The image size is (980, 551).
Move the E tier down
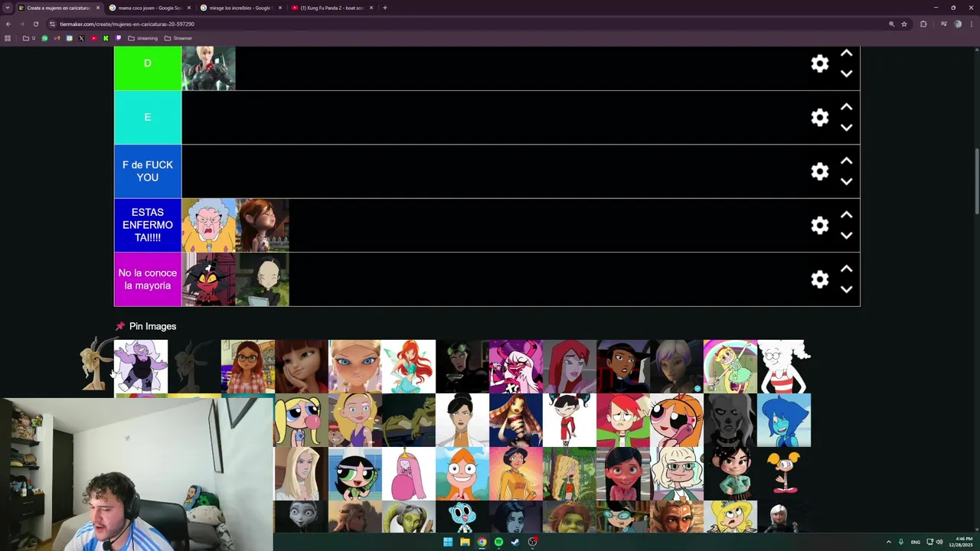846,128
